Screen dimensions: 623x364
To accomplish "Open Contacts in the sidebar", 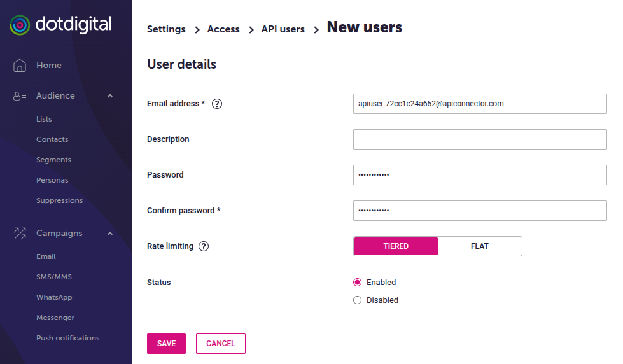I will pyautogui.click(x=52, y=139).
